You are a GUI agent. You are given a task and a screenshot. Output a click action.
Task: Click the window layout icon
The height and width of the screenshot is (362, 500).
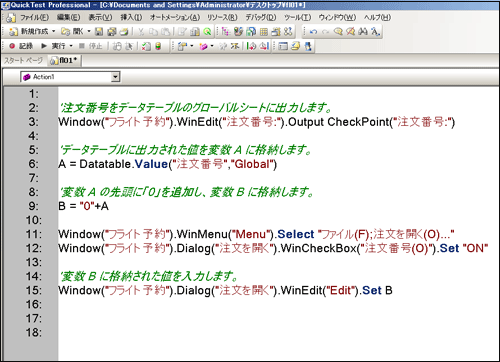pyautogui.click(x=283, y=46)
